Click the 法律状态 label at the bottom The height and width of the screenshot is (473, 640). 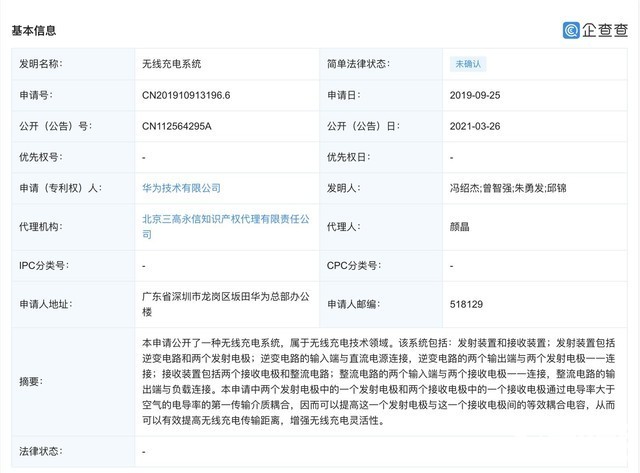42,452
